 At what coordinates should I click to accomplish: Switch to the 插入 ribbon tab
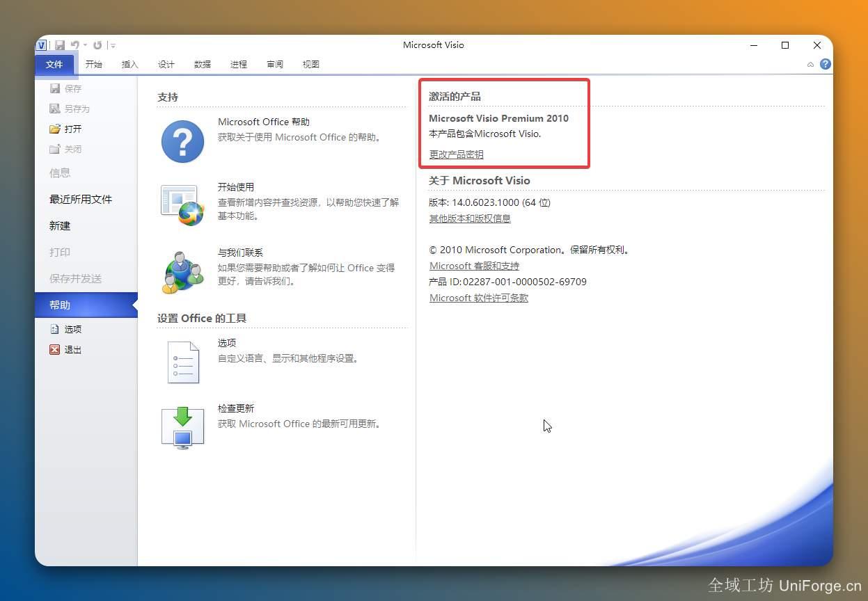coord(130,64)
